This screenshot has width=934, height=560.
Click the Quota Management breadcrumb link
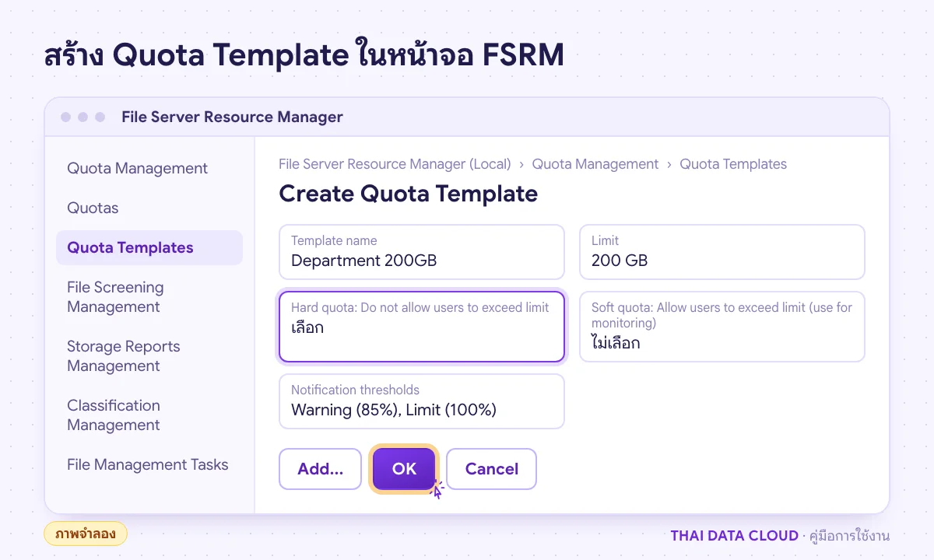coord(595,164)
